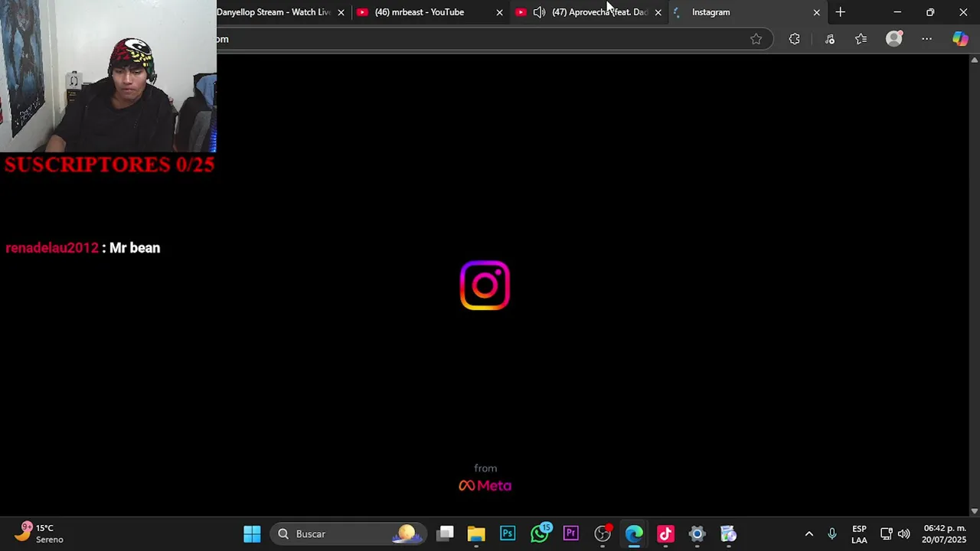Close the Danyellop Stream tab
The image size is (980, 551).
[x=341, y=12]
